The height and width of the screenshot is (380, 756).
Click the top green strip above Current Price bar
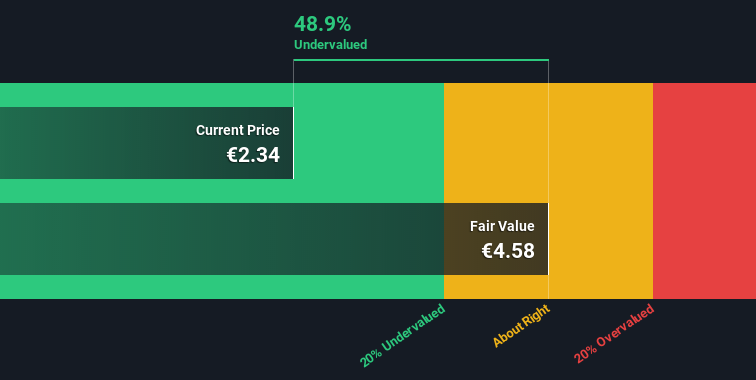point(222,95)
